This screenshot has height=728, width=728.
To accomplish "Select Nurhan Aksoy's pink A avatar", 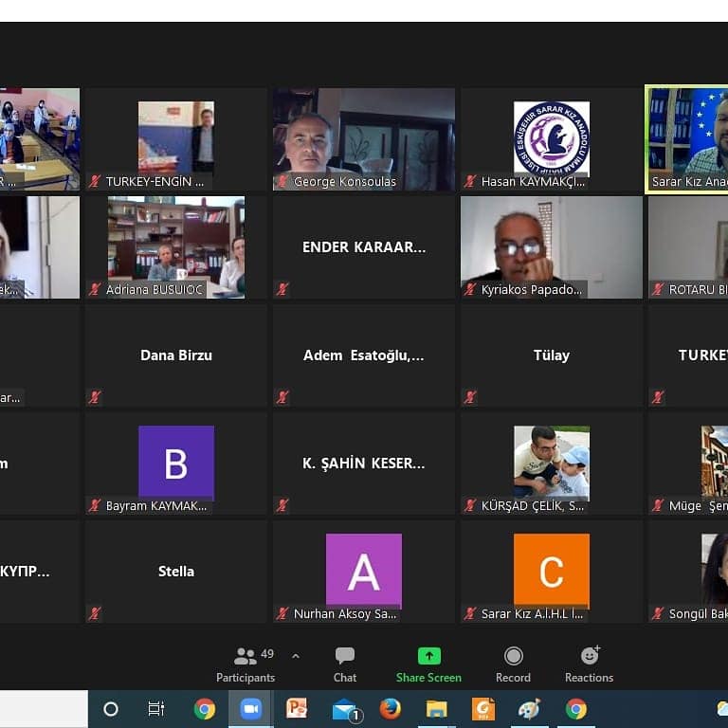I will click(x=364, y=571).
